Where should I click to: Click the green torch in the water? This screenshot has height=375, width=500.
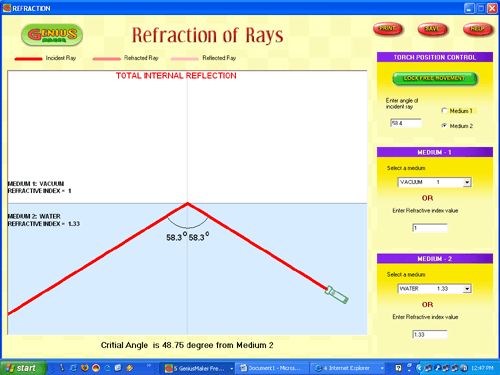coord(337,295)
